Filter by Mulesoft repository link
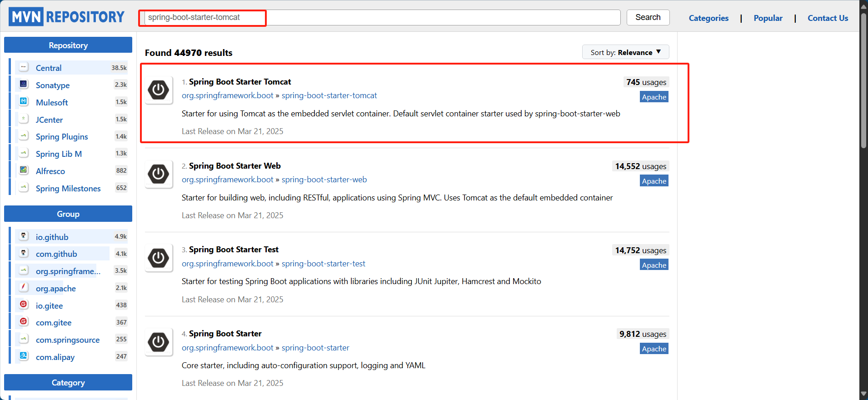Viewport: 868px width, 400px height. pyautogui.click(x=52, y=102)
